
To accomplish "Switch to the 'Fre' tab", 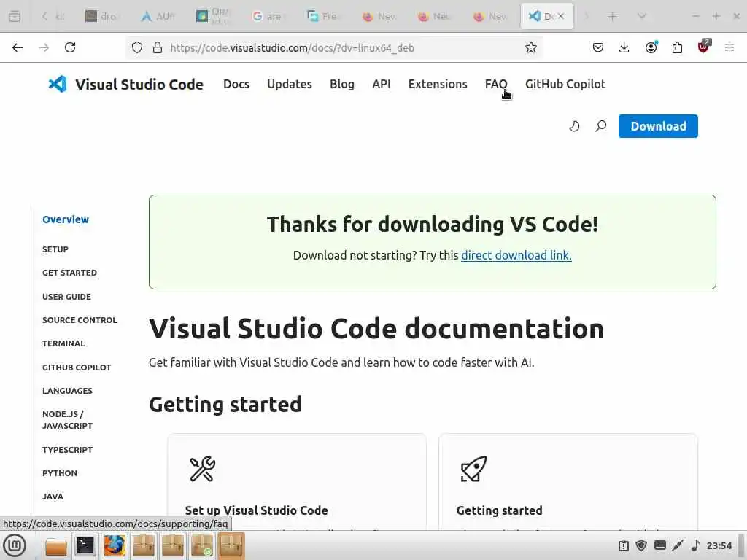I will 323,16.
